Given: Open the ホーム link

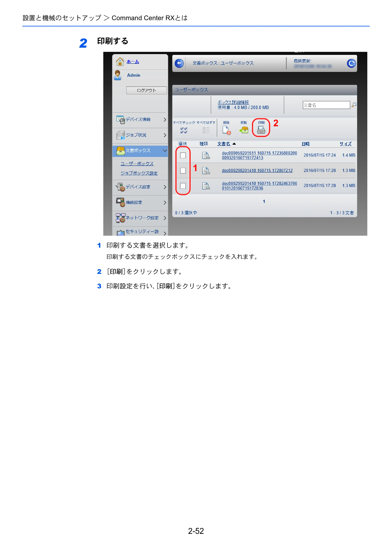Looking at the screenshot, I should click(133, 62).
